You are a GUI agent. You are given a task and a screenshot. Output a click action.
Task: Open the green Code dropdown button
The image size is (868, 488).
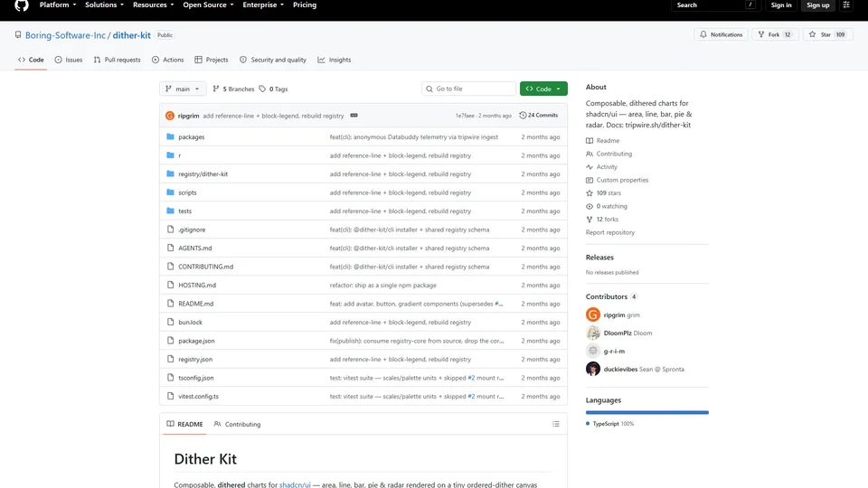click(543, 89)
